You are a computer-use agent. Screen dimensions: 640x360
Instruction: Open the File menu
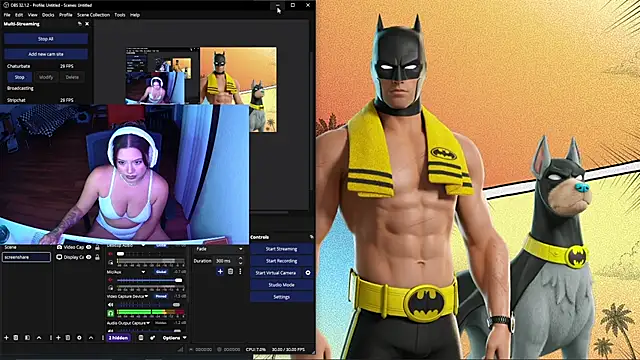(x=7, y=15)
